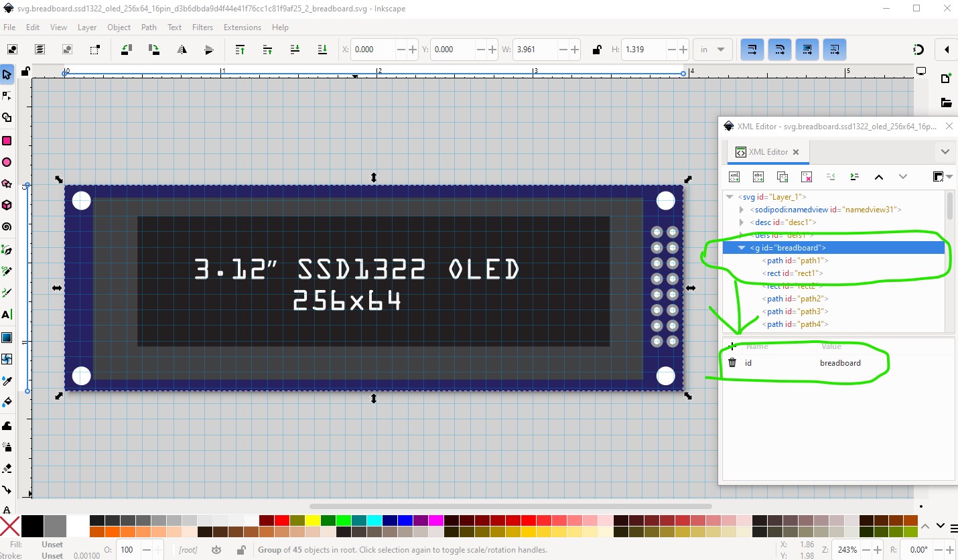
Task: Toggle scale rounded corners option
Action: [x=780, y=49]
